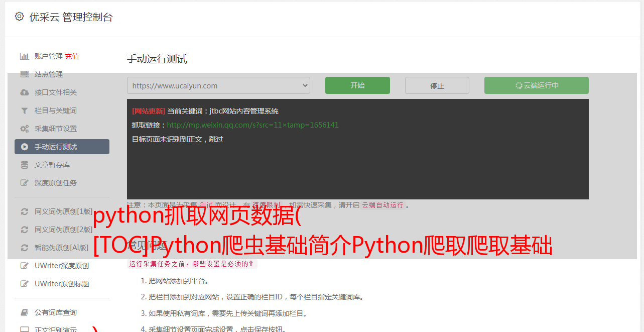Go to 智能伪原创[AI版] in the sidebar
This screenshot has height=332, width=644.
(62, 248)
